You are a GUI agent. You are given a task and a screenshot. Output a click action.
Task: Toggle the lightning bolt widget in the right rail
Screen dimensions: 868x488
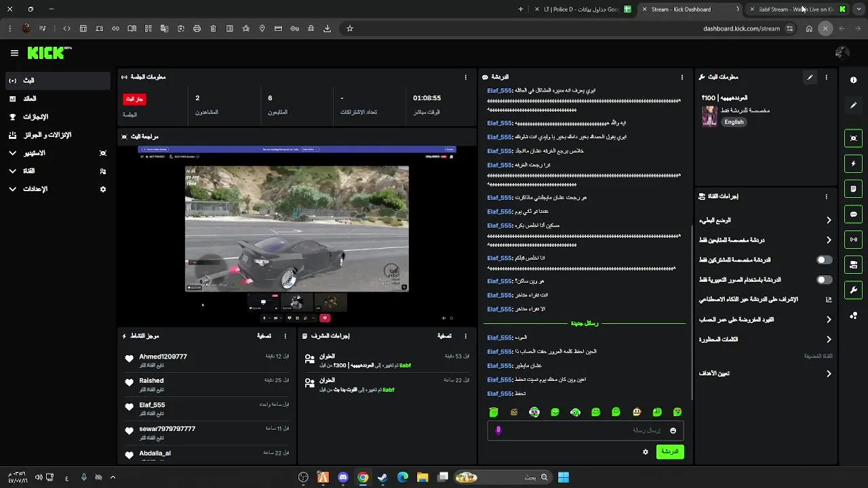[853, 163]
